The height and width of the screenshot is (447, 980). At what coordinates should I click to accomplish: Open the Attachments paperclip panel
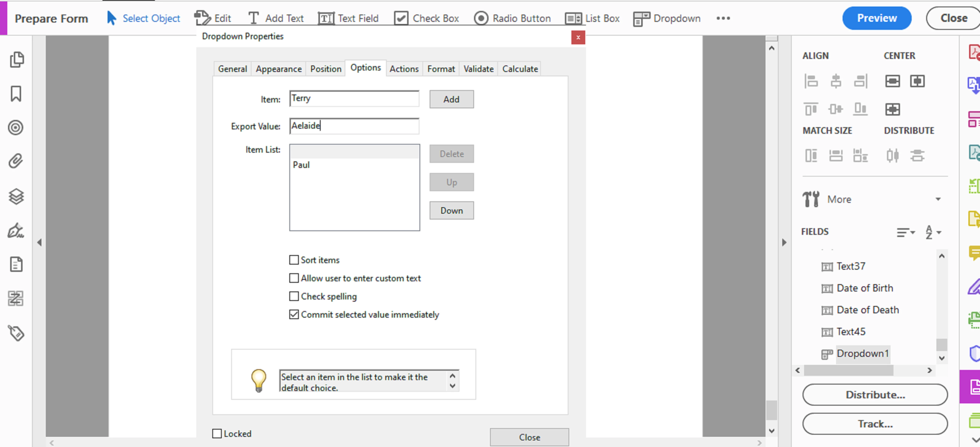tap(16, 161)
